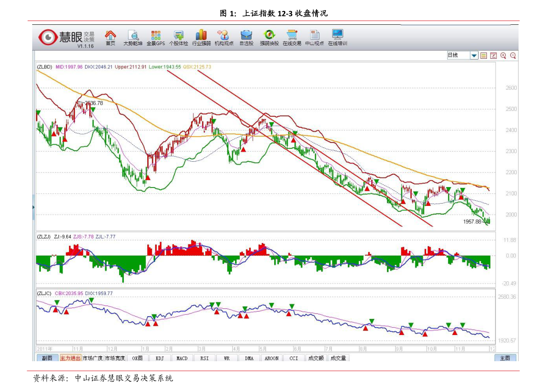Switch to the MACD indicator tab
548x392 pixels.
coord(182,358)
